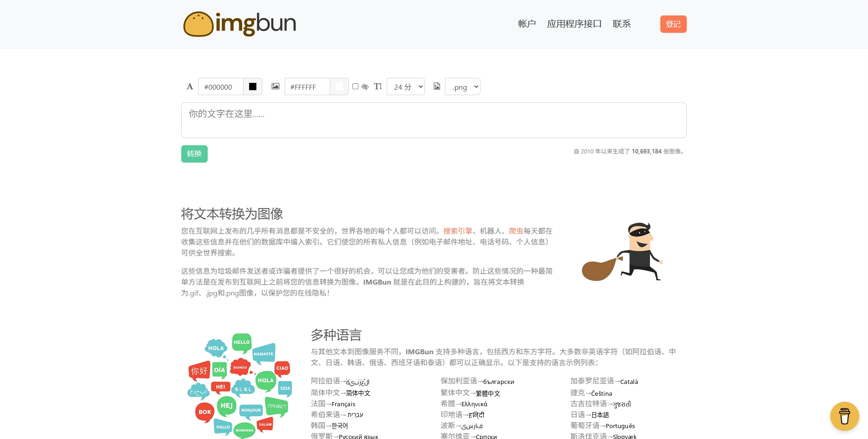Click the 保加利亚语 language example
Screen dimensions: 868x439
[x=478, y=382]
